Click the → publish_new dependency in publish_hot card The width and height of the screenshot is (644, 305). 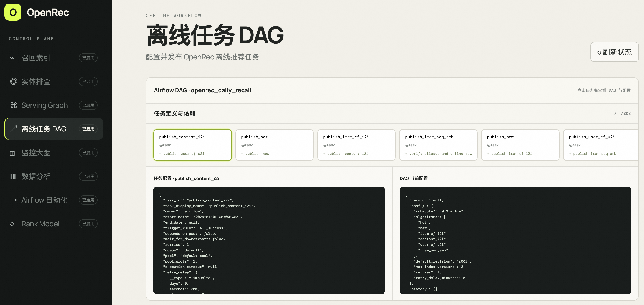click(x=255, y=153)
